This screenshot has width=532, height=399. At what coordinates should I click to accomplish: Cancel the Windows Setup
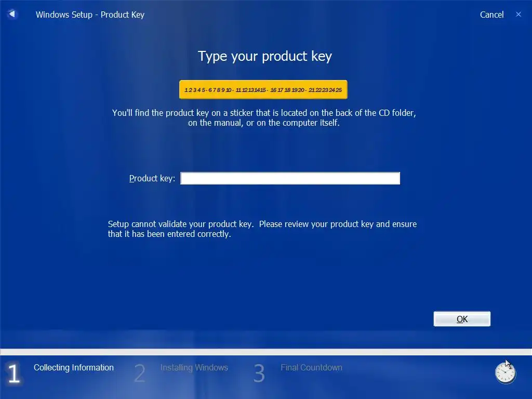pyautogui.click(x=491, y=15)
